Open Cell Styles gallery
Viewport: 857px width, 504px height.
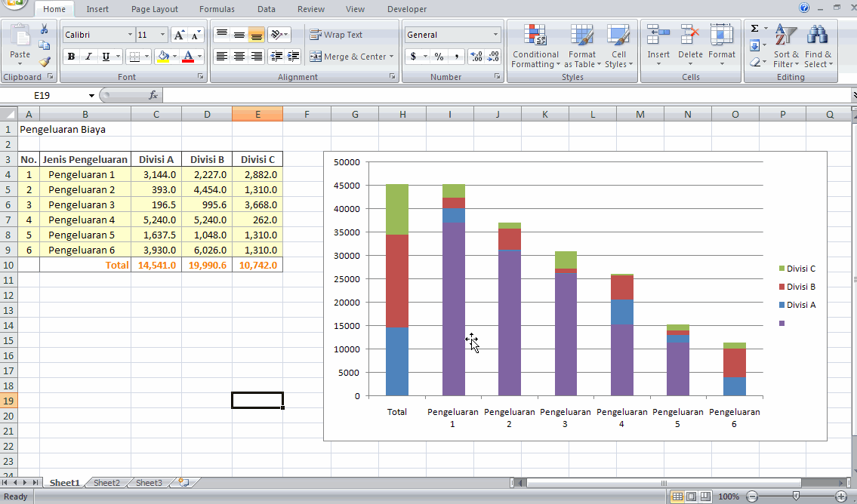click(x=618, y=47)
